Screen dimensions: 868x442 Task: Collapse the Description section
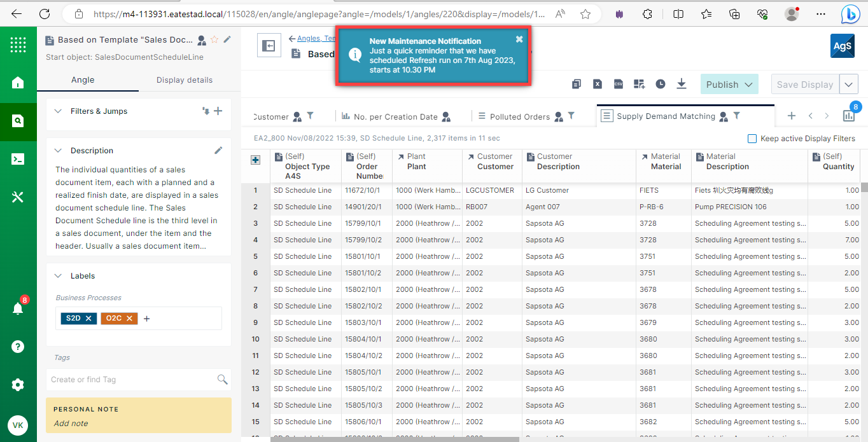(58, 151)
